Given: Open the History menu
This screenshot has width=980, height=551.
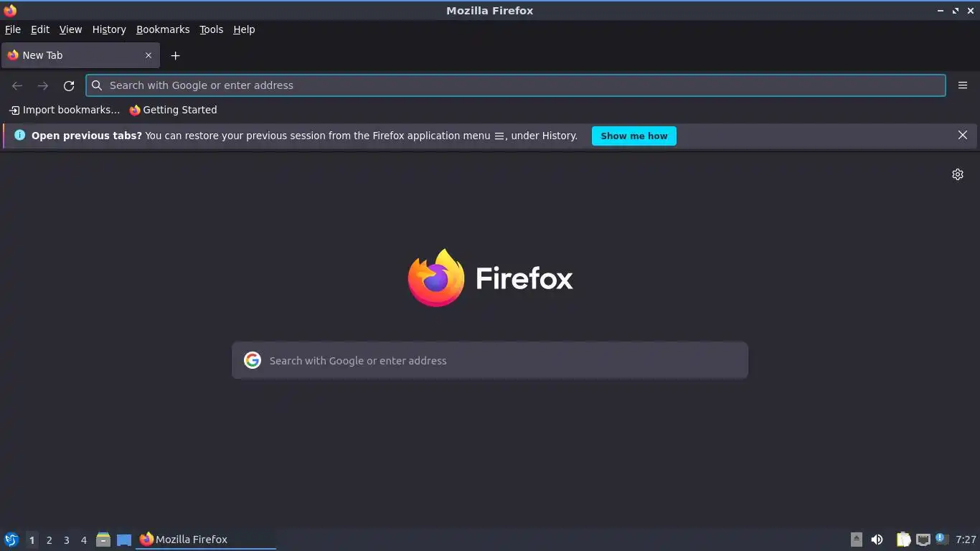Looking at the screenshot, I should tap(109, 29).
